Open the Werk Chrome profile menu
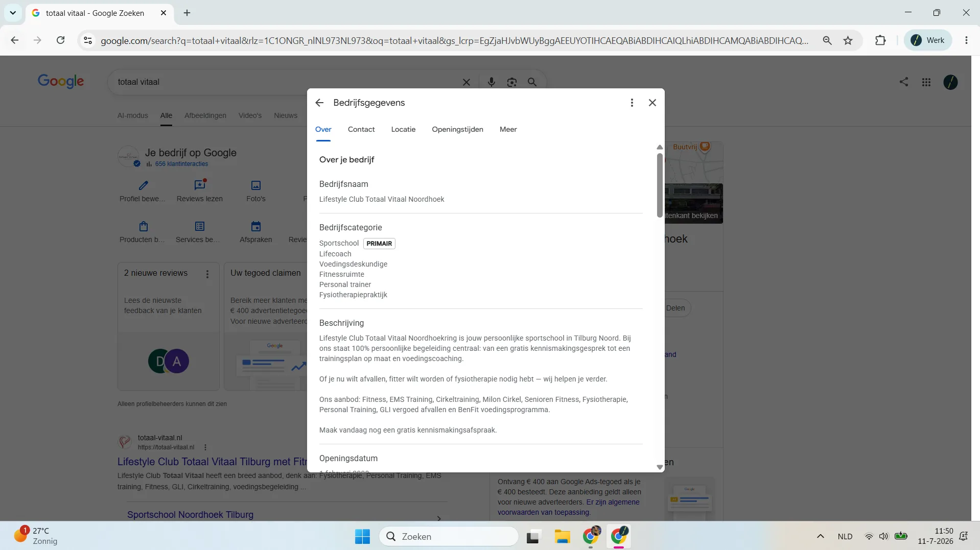This screenshot has width=980, height=550. click(x=928, y=40)
